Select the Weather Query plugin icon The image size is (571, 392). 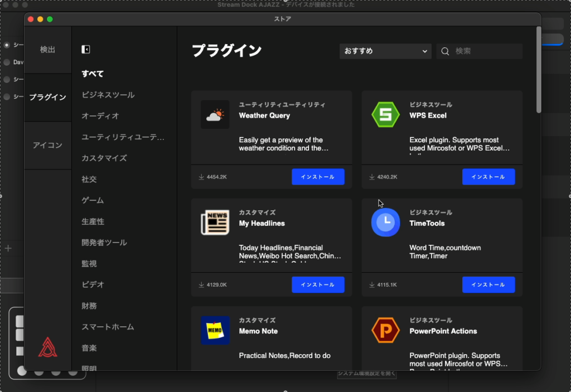point(216,114)
